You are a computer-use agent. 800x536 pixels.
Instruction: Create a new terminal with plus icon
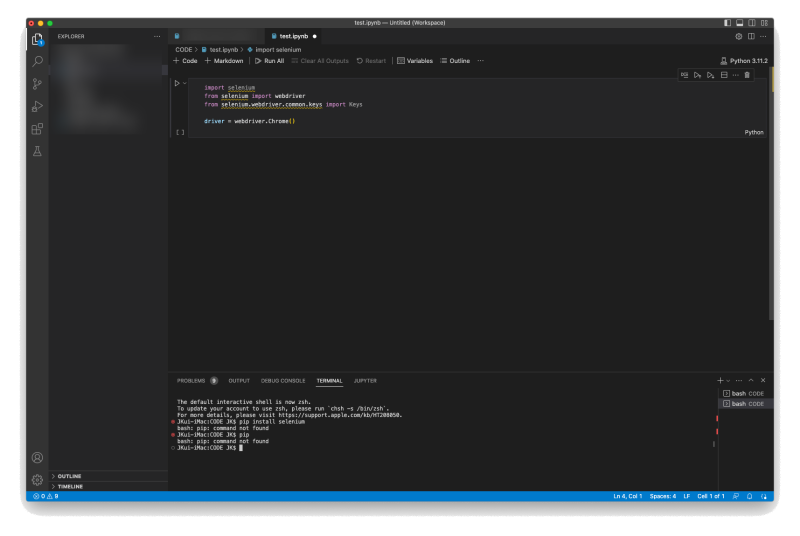click(720, 380)
